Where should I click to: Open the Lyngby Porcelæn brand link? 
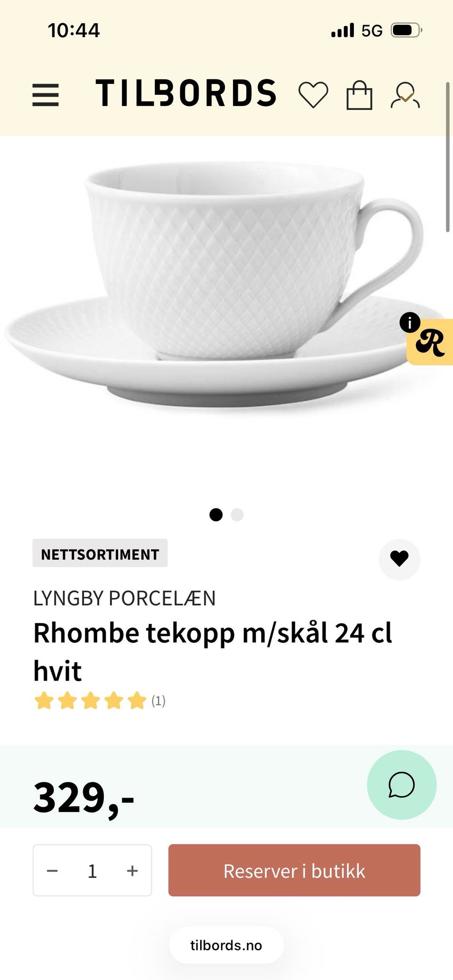pyautogui.click(x=125, y=598)
